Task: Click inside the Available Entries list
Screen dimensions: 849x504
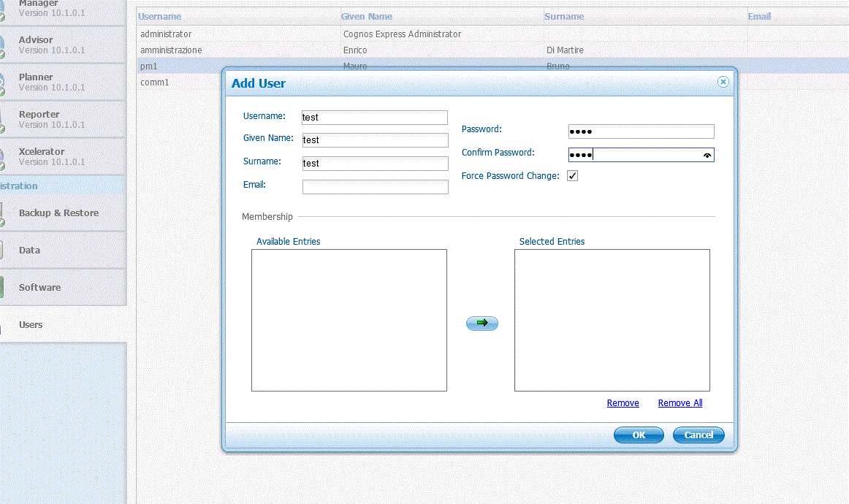Action: (x=349, y=320)
